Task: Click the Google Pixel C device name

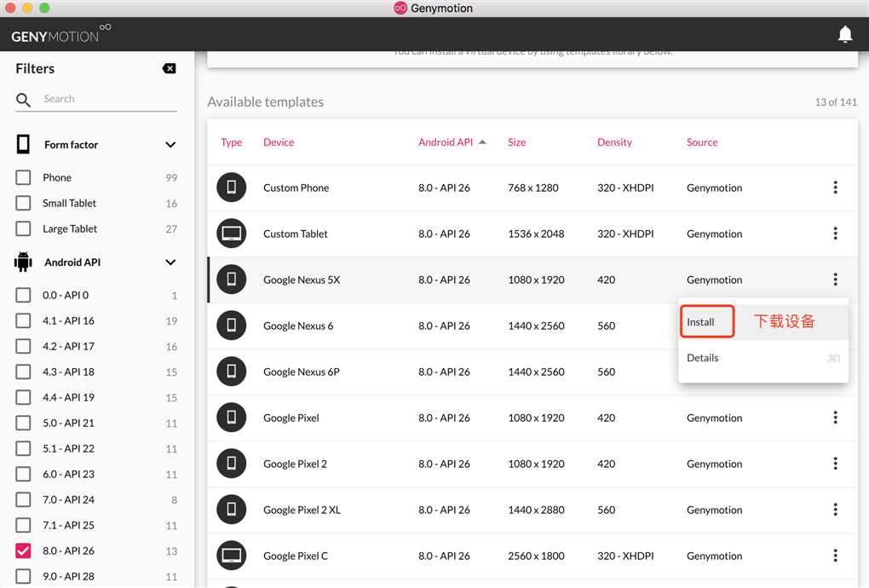Action: 296,556
